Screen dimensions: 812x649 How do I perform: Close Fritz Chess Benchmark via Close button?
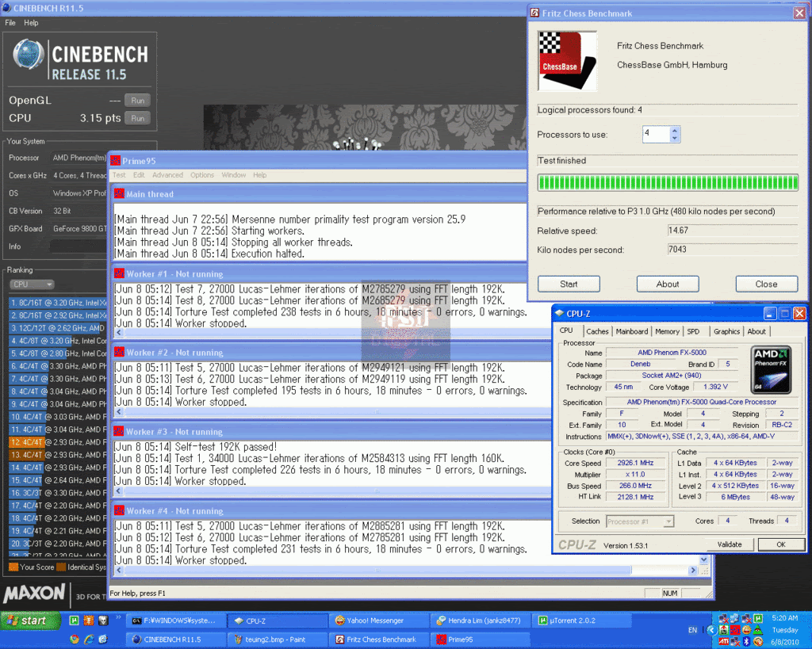767,284
